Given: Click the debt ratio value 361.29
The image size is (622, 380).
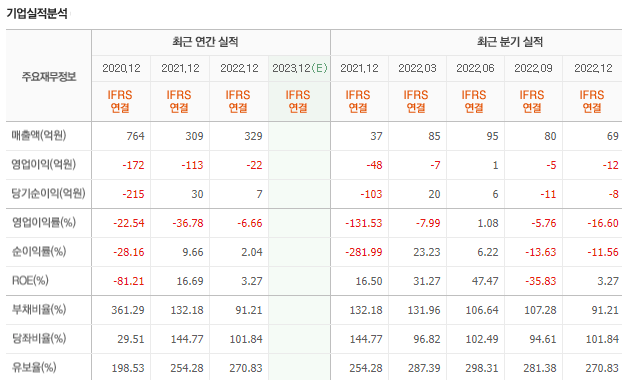Looking at the screenshot, I should click(x=128, y=310).
